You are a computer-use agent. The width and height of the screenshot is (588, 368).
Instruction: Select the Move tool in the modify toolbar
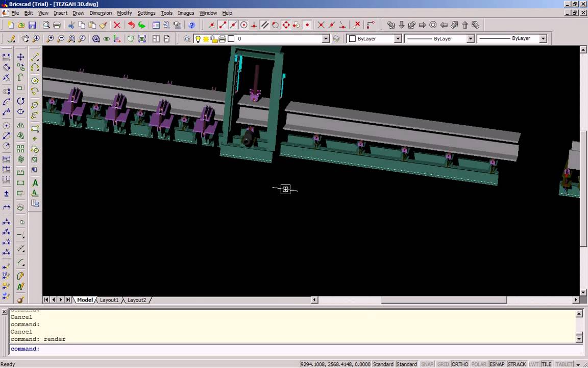20,57
